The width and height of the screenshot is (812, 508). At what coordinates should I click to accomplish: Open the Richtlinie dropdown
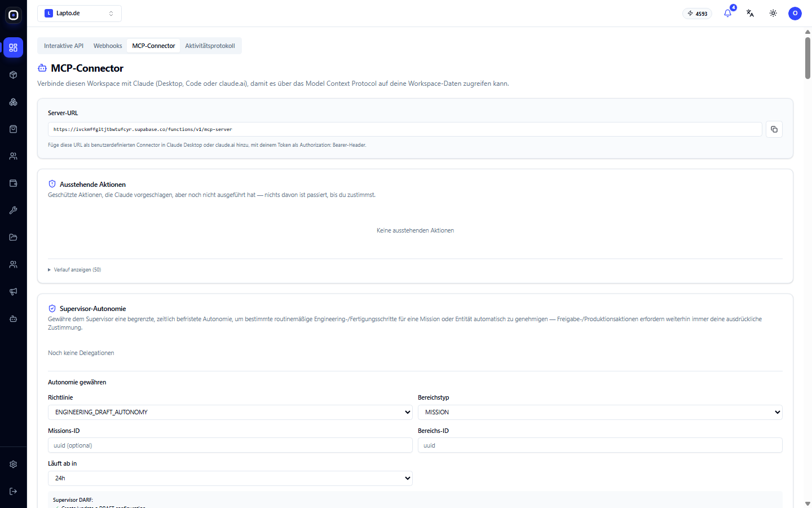pyautogui.click(x=230, y=412)
